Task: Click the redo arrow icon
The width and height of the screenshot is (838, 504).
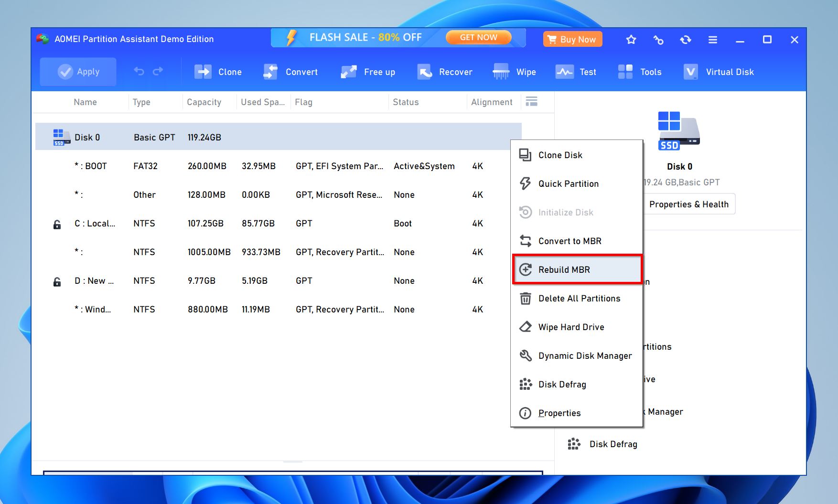Action: pos(158,71)
